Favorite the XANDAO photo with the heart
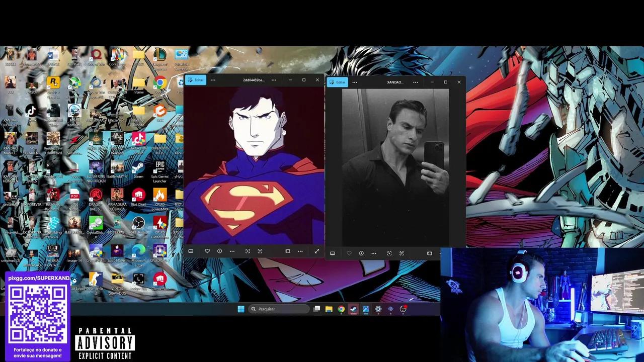 pos(349,253)
